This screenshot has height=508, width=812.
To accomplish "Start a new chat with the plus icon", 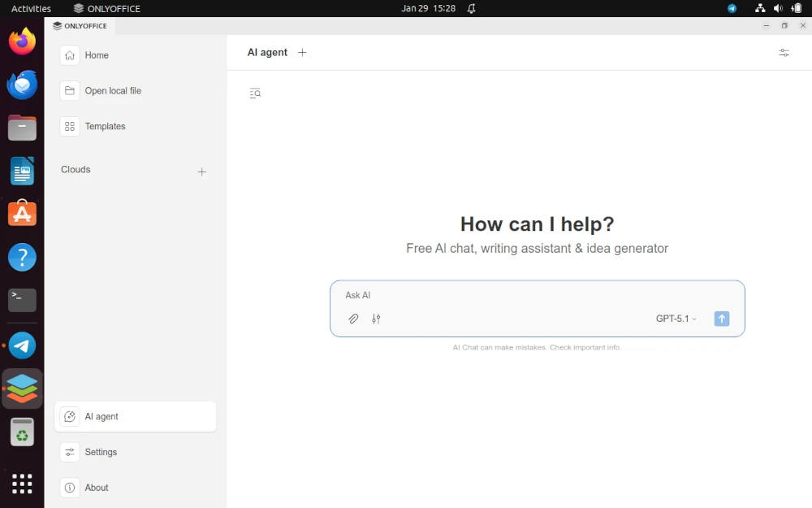I will click(x=302, y=52).
